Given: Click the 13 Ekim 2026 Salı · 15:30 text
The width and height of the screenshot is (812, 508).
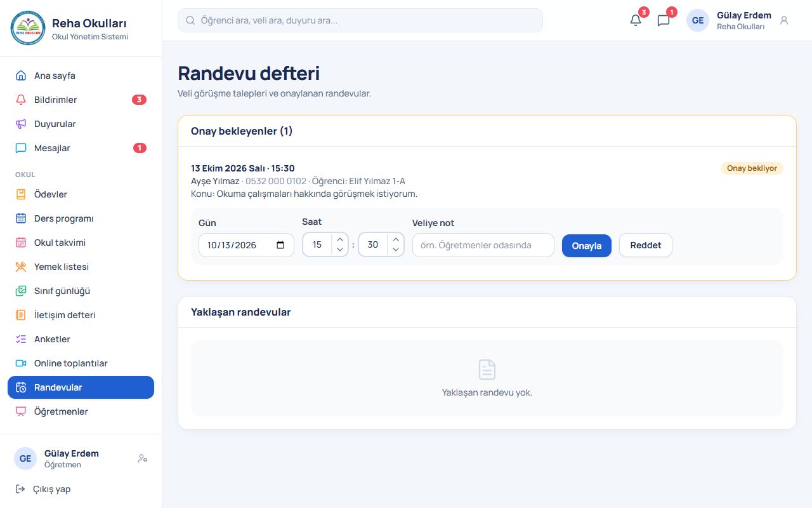Looking at the screenshot, I should (243, 168).
